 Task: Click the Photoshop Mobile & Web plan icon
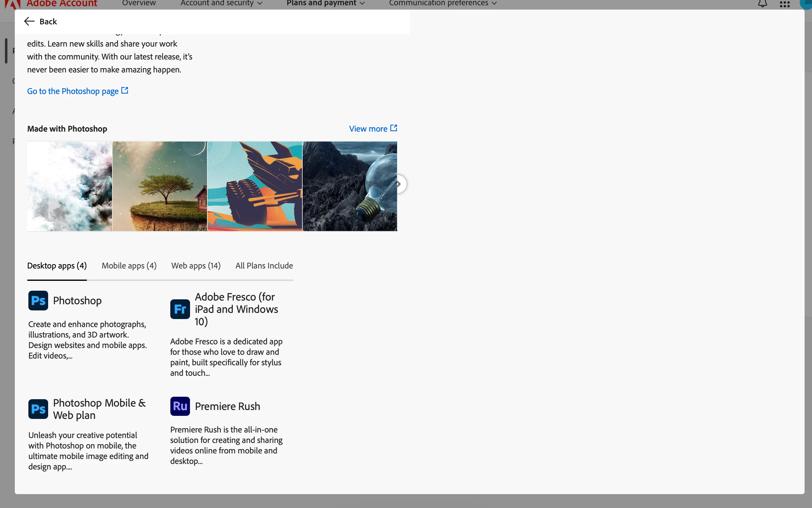tap(38, 409)
